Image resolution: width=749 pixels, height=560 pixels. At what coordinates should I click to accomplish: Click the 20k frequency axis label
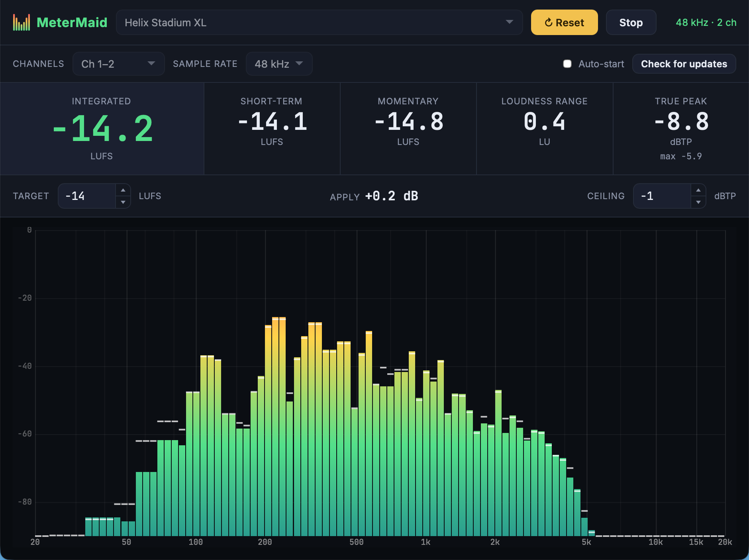click(x=725, y=542)
